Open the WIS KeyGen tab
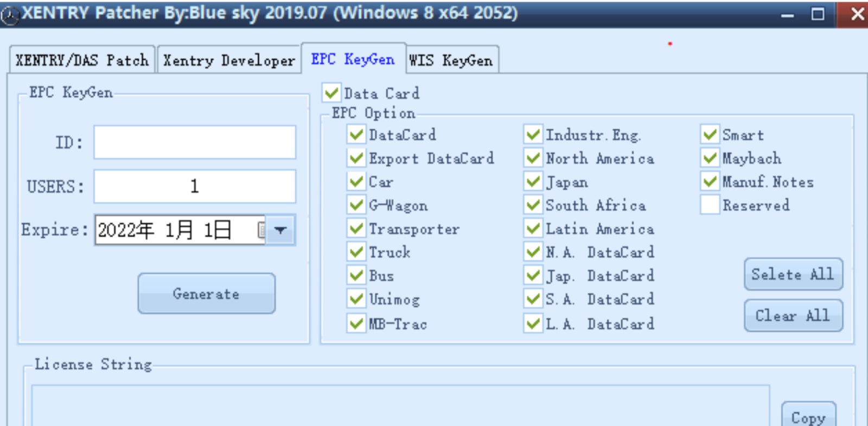Image resolution: width=868 pixels, height=426 pixels. [451, 60]
